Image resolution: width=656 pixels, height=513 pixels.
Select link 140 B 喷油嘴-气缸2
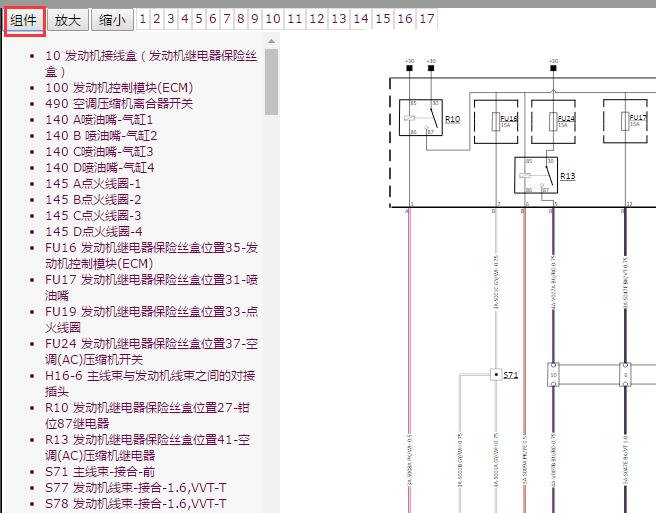point(101,136)
